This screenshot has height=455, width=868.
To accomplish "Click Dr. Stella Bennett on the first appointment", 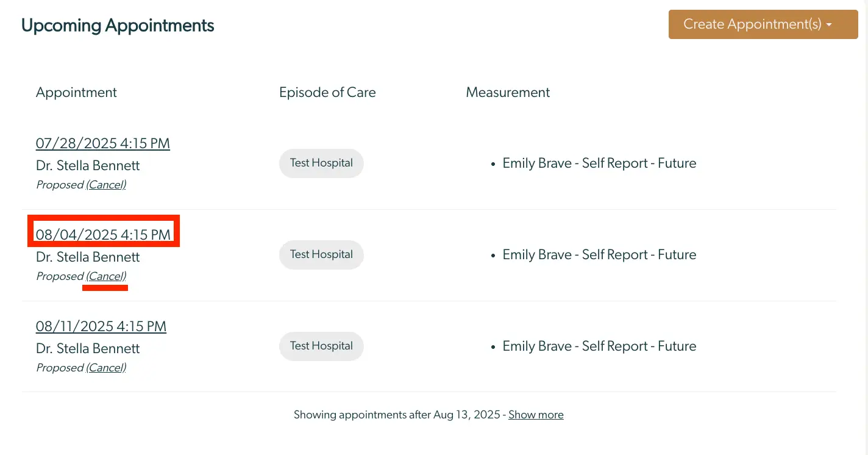I will [87, 165].
